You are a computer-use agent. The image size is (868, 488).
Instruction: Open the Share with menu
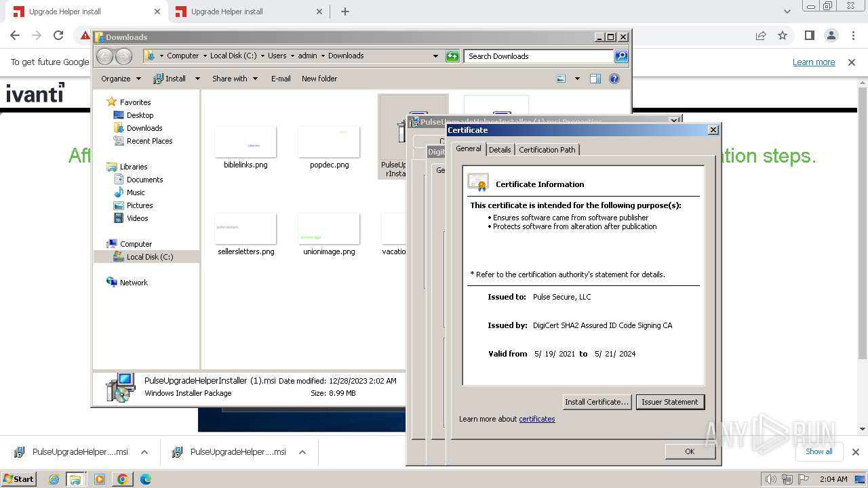tap(235, 79)
